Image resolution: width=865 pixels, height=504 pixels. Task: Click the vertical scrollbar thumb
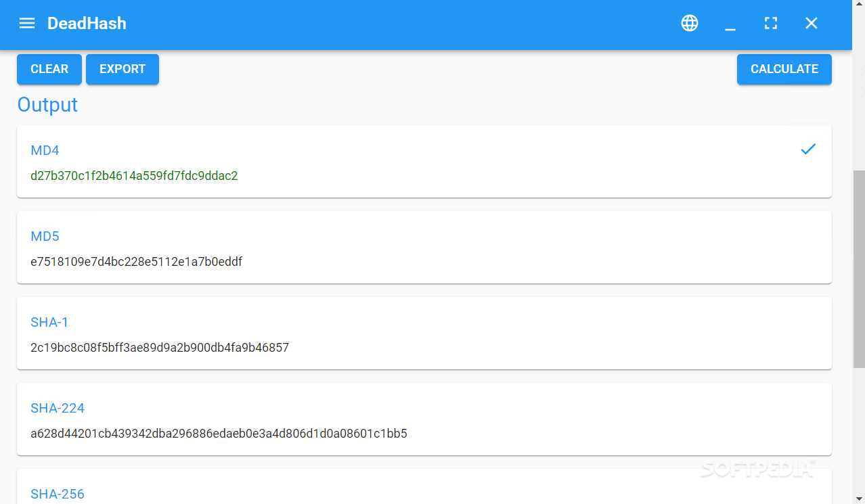pos(859,269)
